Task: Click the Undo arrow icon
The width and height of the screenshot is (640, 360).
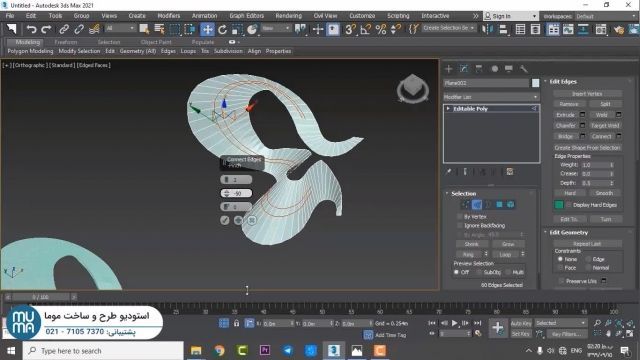Action: pyautogui.click(x=31, y=29)
